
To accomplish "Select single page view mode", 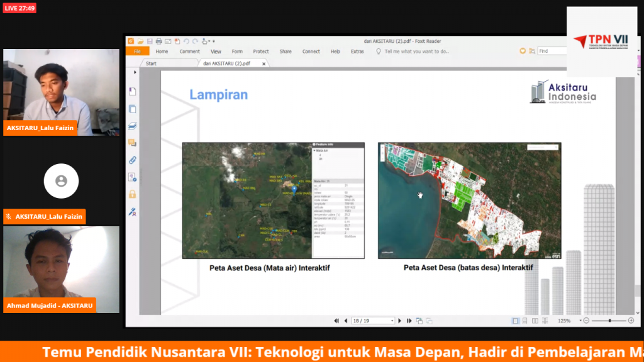I will (516, 321).
